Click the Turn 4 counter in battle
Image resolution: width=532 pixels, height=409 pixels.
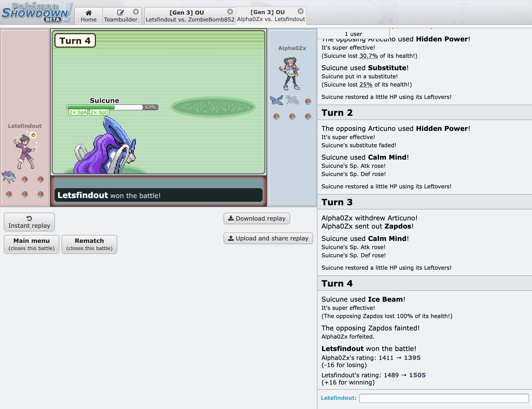75,40
